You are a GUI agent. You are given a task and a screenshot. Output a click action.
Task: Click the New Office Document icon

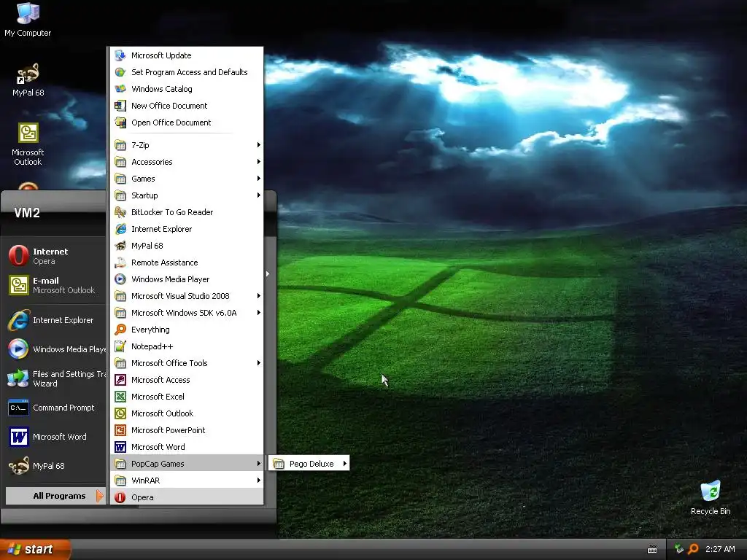click(120, 105)
